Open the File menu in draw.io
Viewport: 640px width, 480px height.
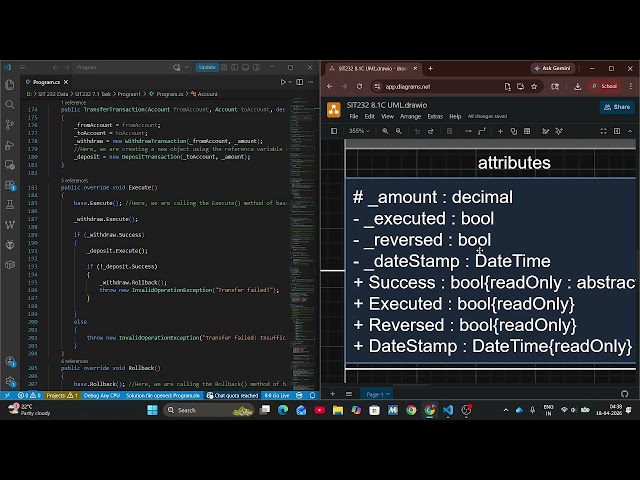tap(354, 116)
